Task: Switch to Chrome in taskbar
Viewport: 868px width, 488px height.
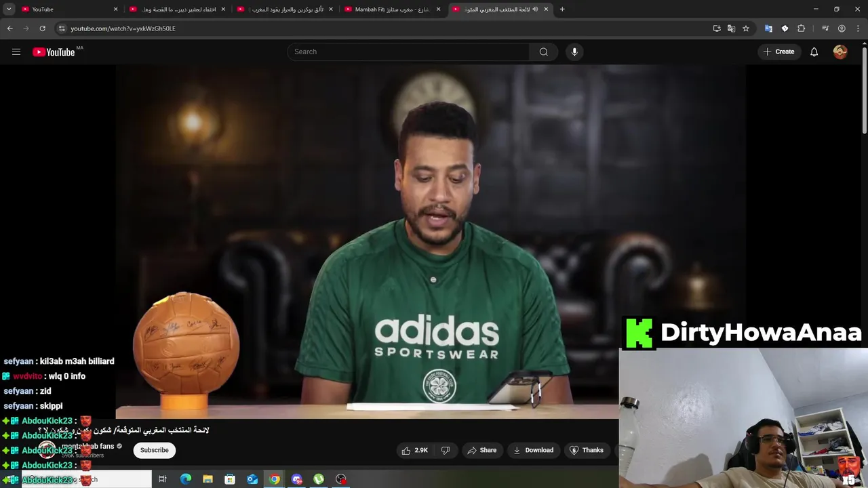Action: 274,479
